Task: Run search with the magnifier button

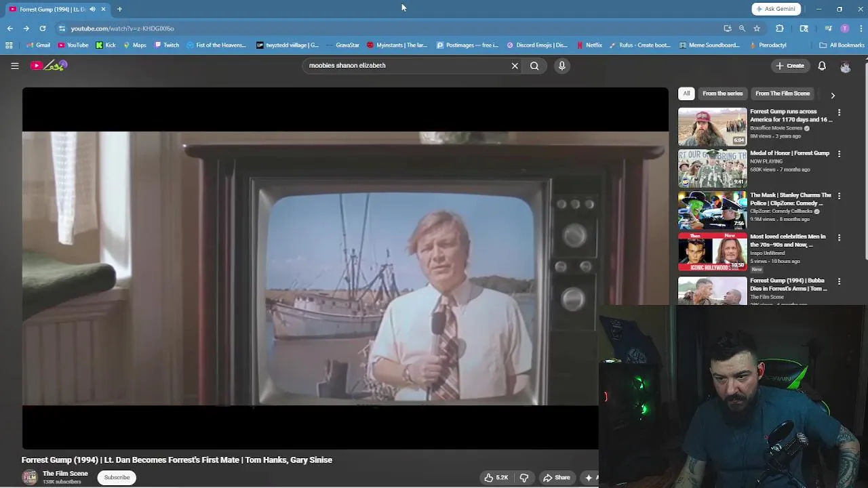Action: click(534, 66)
